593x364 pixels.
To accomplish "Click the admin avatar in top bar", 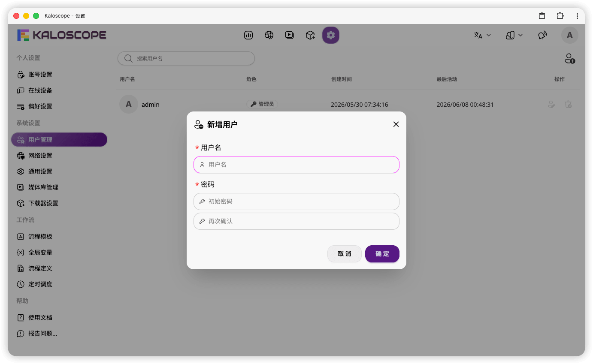I will (570, 35).
